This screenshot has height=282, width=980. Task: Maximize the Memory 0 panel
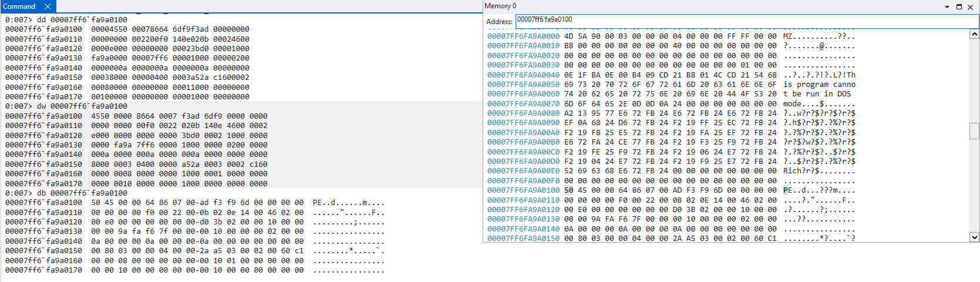[959, 7]
